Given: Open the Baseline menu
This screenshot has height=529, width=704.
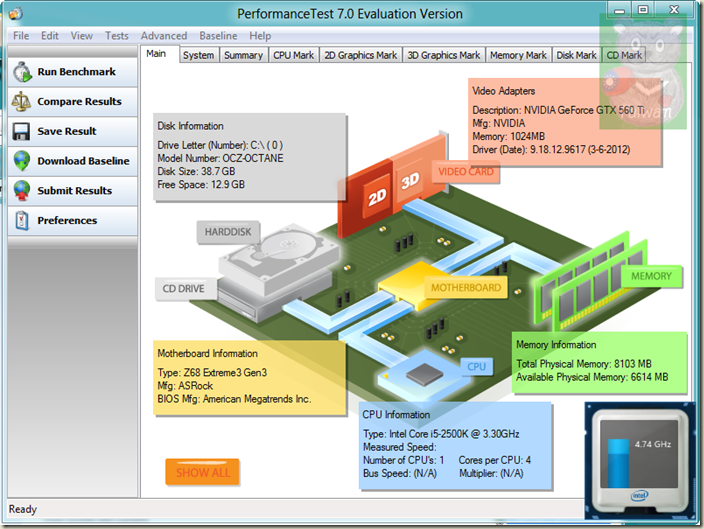Looking at the screenshot, I should point(218,36).
